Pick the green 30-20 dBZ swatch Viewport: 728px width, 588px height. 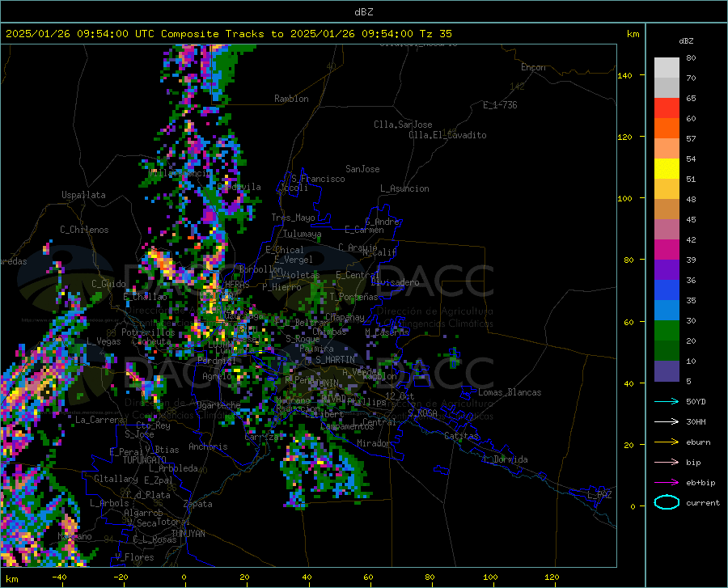(667, 331)
